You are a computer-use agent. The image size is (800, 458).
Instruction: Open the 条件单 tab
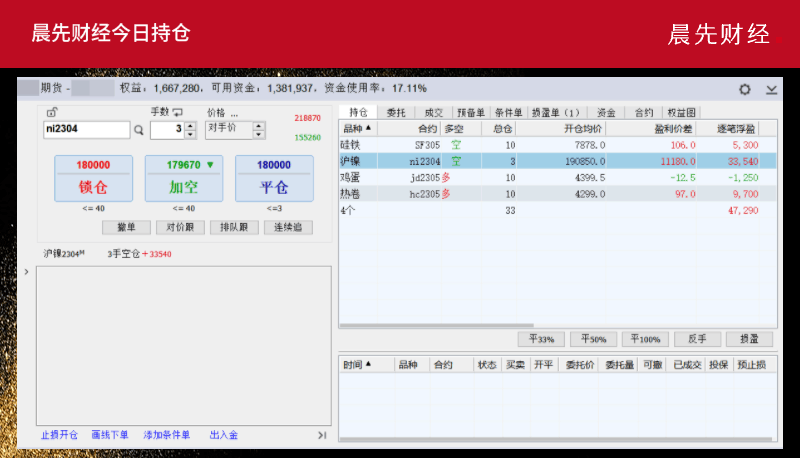tap(508, 113)
